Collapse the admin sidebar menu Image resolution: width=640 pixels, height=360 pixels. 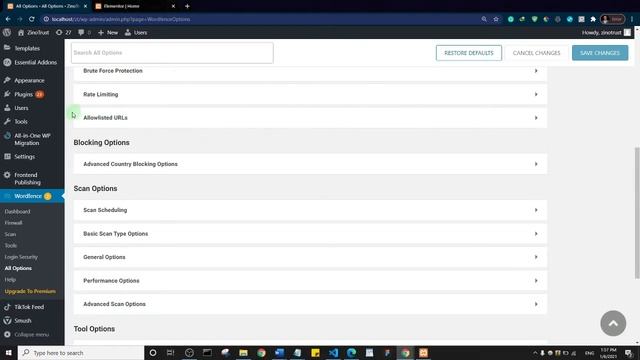(32, 335)
